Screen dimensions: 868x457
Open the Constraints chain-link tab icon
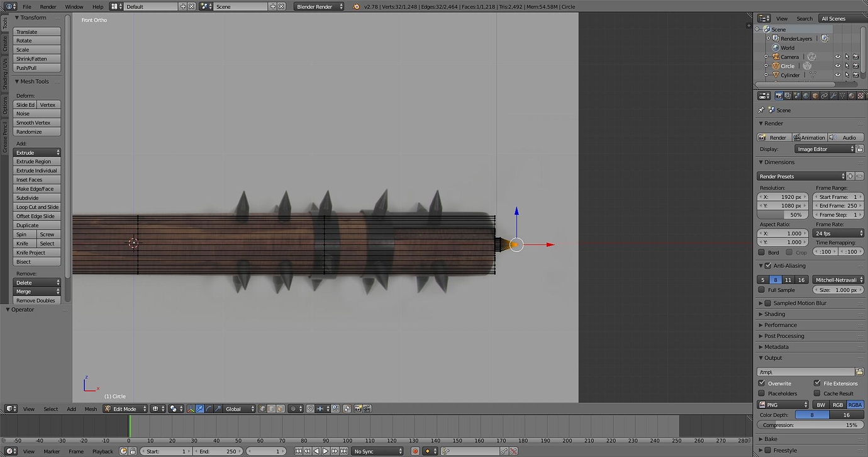pyautogui.click(x=824, y=96)
